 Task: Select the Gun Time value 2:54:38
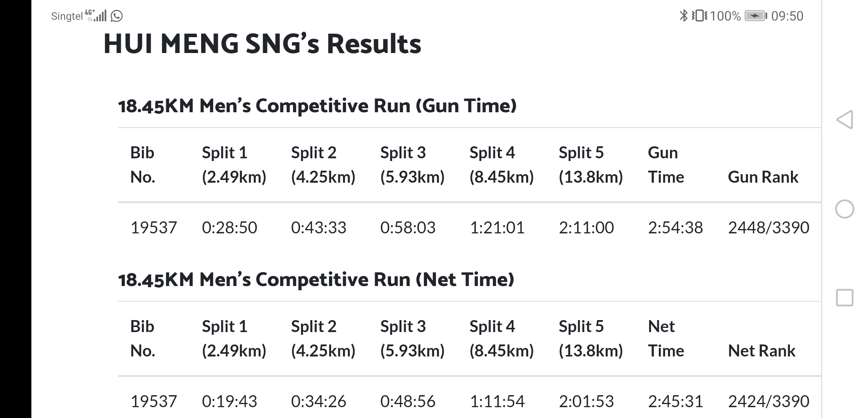pos(675,228)
